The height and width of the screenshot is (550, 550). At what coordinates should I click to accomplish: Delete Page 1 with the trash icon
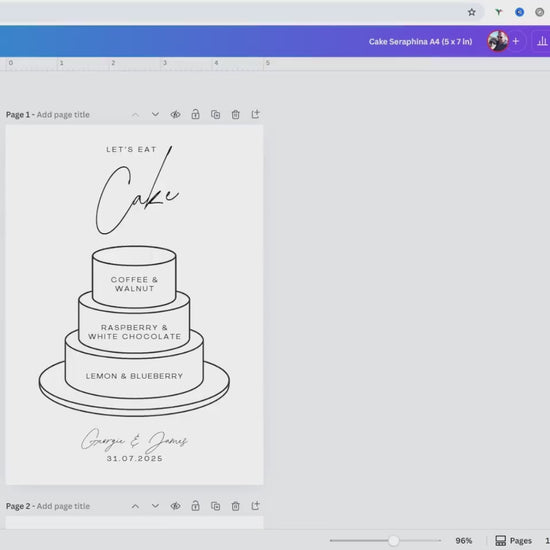click(x=235, y=114)
